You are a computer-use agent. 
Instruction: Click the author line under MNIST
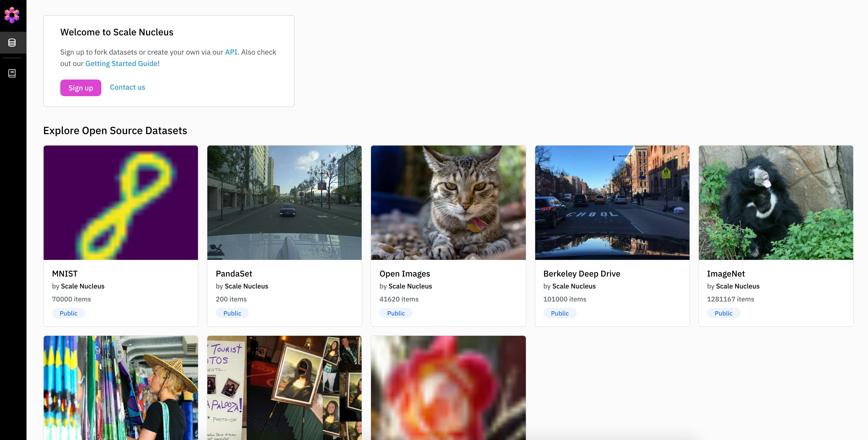[78, 286]
